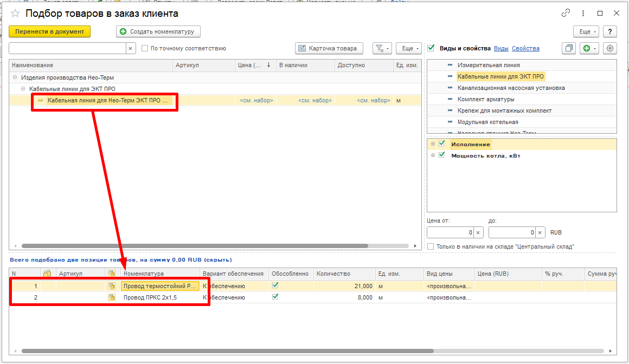Clear the search field with X
Viewport: 629px width, 364px height.
point(130,49)
